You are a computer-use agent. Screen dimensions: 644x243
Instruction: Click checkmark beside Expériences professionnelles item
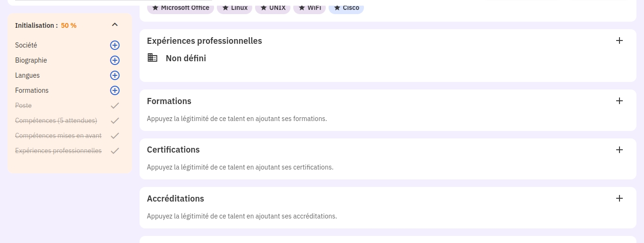point(115,151)
